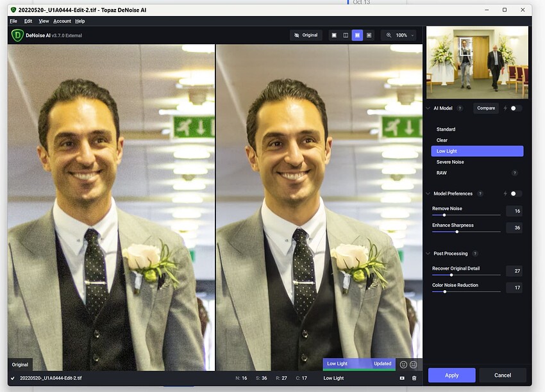Click the neutral face feedback icon

pyautogui.click(x=414, y=364)
